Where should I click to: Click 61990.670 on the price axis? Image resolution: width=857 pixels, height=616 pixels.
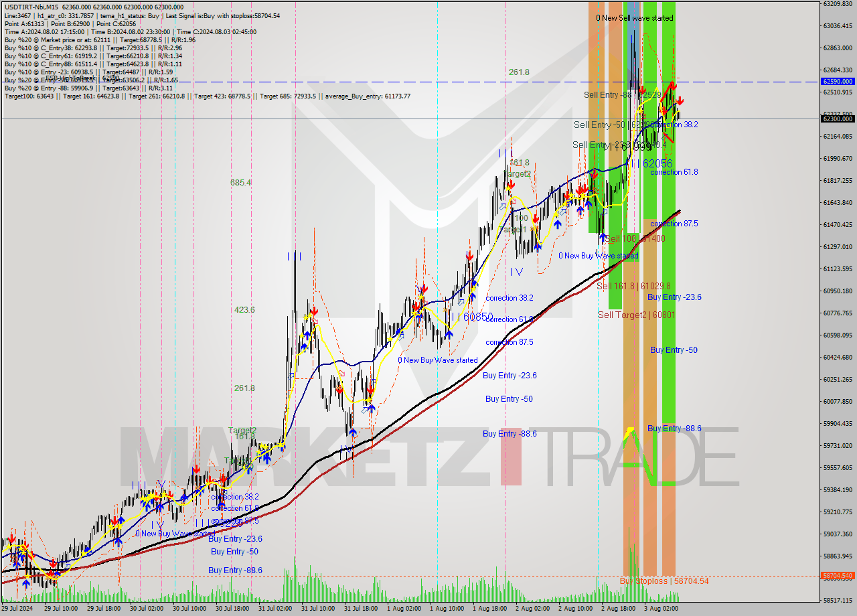[838, 159]
